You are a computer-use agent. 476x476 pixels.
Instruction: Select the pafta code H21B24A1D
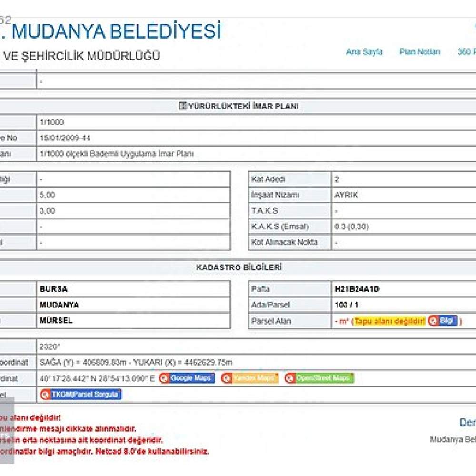click(x=357, y=289)
